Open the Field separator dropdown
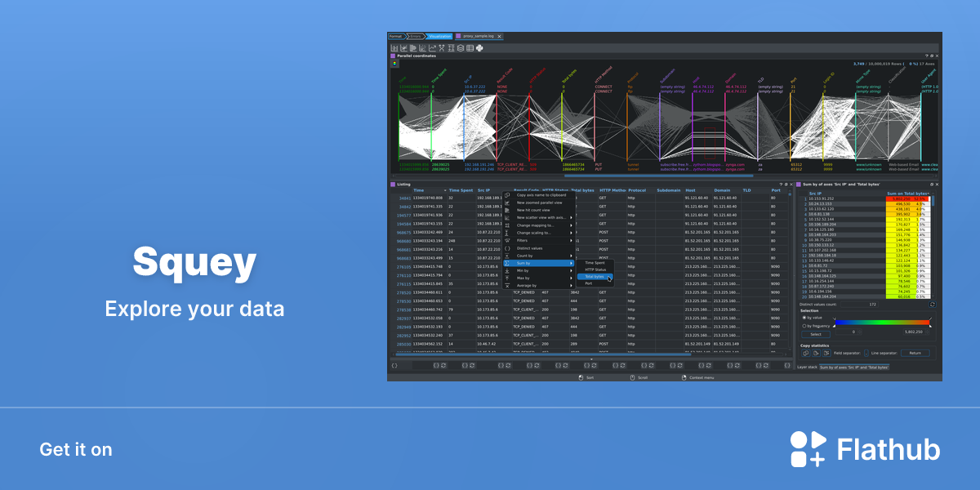The height and width of the screenshot is (490, 980). [x=866, y=353]
